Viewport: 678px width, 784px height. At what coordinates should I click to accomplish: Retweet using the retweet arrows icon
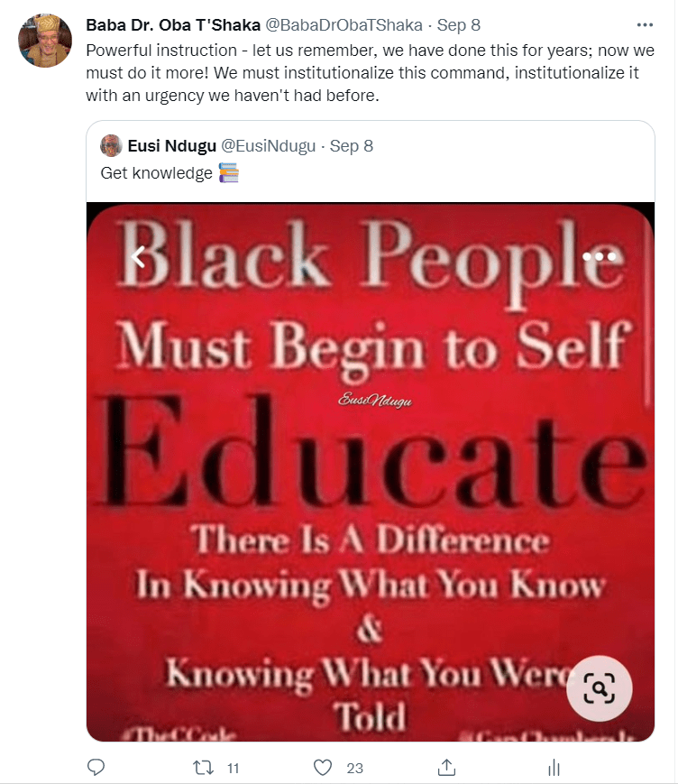click(x=204, y=768)
